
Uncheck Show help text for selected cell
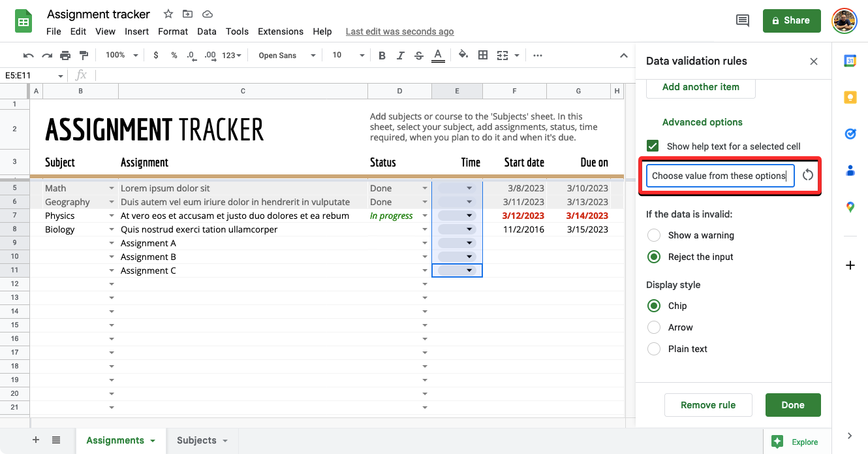[653, 146]
